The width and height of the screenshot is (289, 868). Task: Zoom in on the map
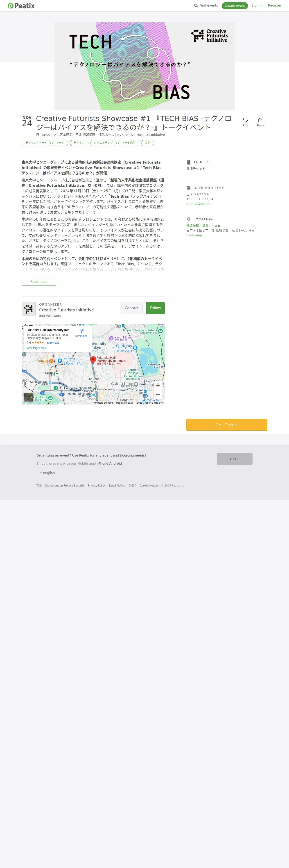(x=158, y=385)
